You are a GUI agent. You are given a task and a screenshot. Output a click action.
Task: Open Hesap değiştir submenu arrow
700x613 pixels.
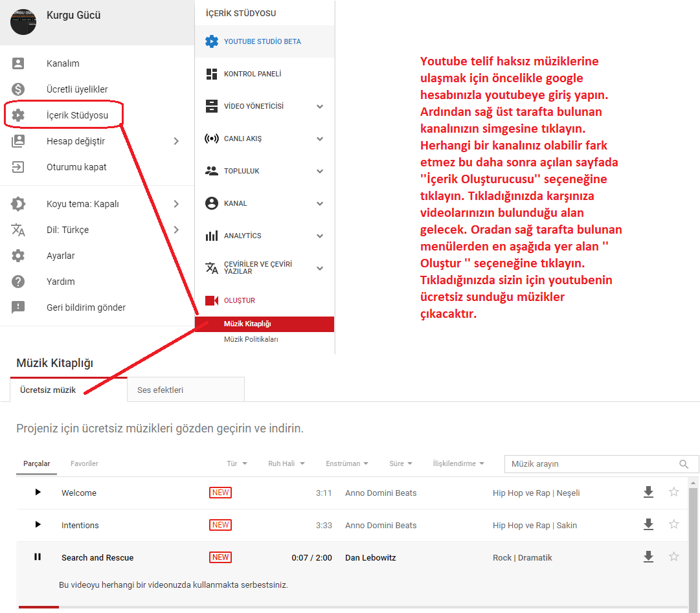(176, 141)
